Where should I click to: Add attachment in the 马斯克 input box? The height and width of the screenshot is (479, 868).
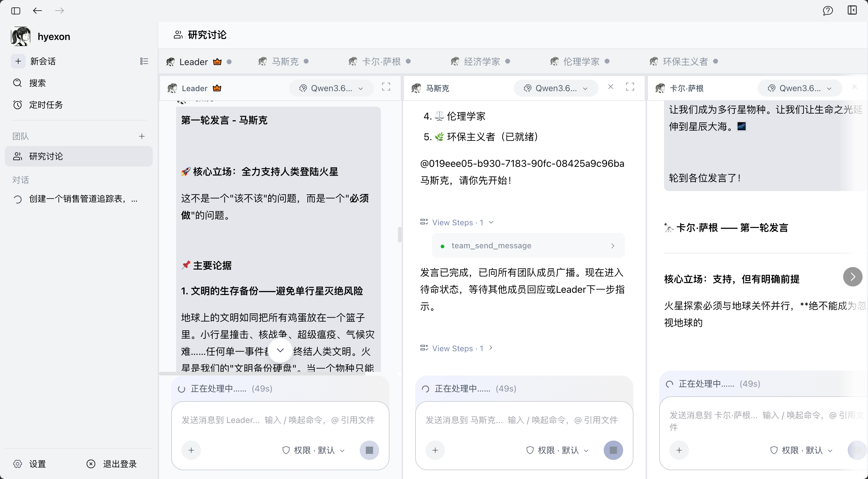[x=435, y=451]
